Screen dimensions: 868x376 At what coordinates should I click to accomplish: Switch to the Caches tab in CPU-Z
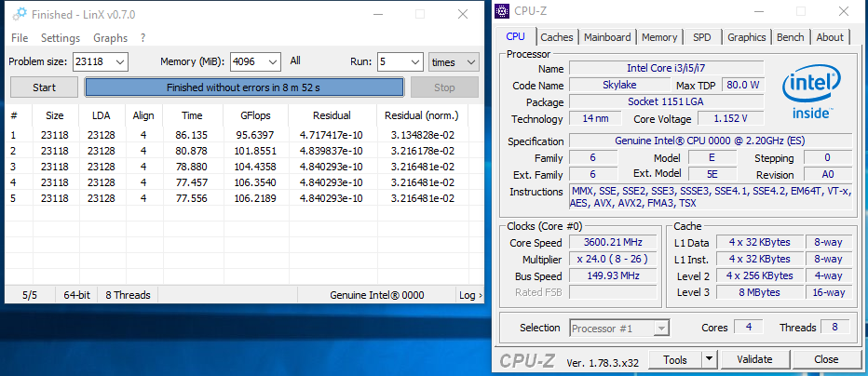pyautogui.click(x=557, y=37)
